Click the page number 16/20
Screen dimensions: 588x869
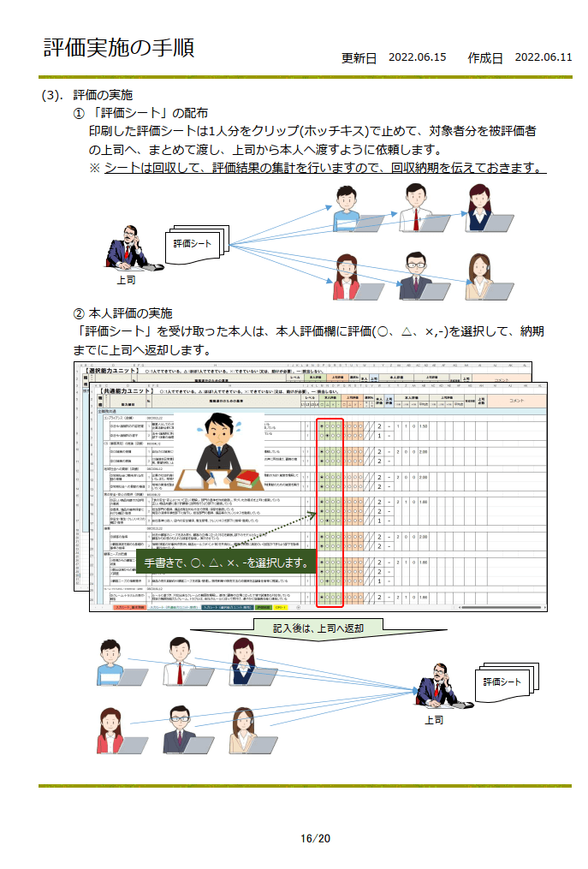[315, 838]
